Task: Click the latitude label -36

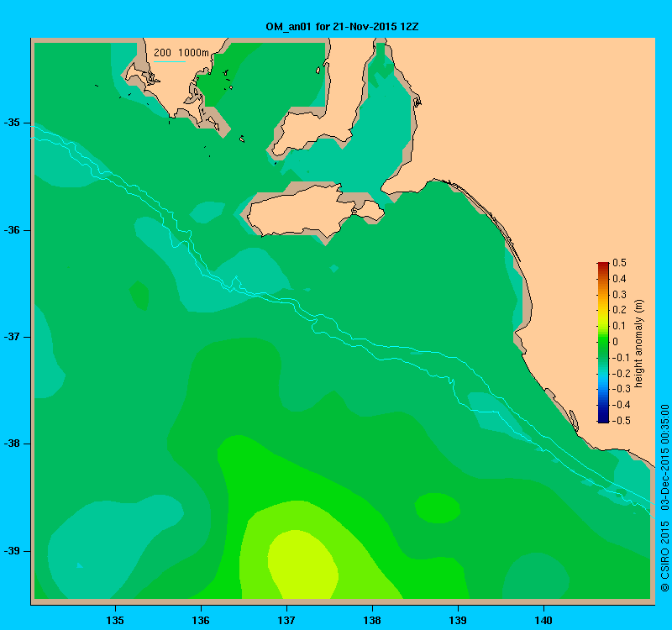Action: [x=12, y=230]
